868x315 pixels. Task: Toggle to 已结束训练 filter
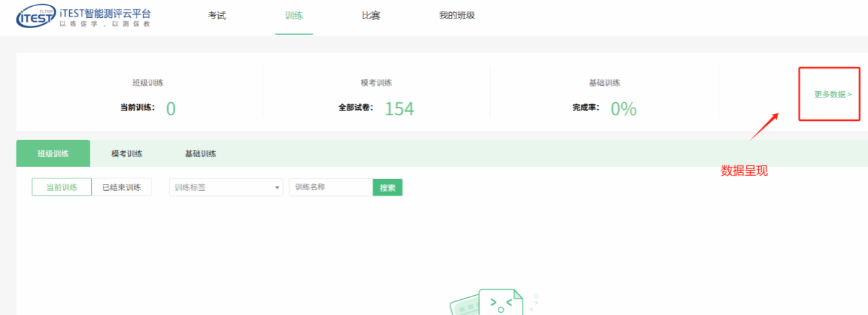click(121, 187)
